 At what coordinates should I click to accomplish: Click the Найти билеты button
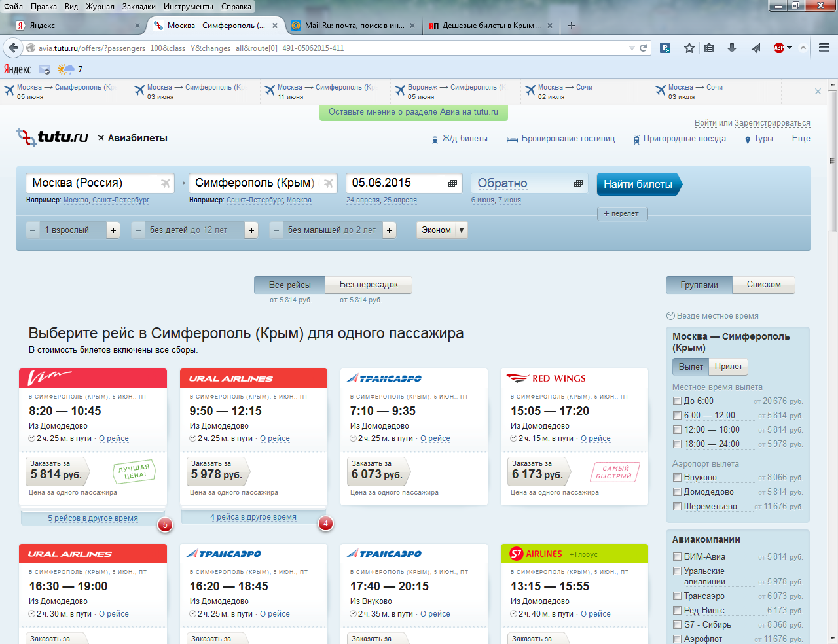click(638, 185)
